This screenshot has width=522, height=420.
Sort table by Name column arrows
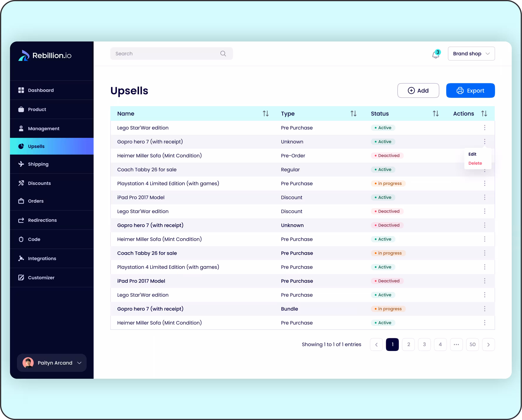(x=266, y=114)
